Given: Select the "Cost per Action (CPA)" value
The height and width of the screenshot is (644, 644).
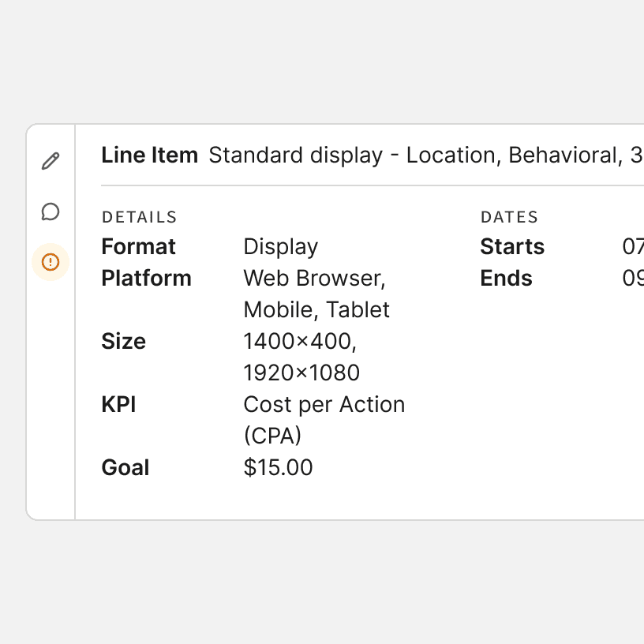Looking at the screenshot, I should [x=324, y=420].
